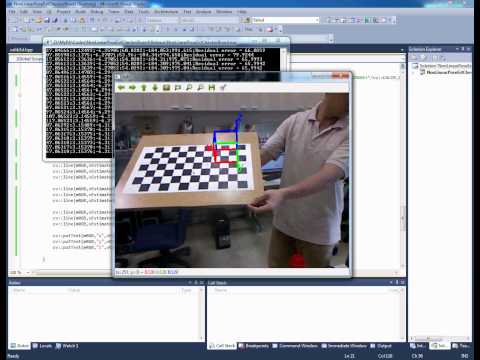Viewport: 480px width, 360px height.
Task: Switch to the Output tab
Action: tap(381, 346)
